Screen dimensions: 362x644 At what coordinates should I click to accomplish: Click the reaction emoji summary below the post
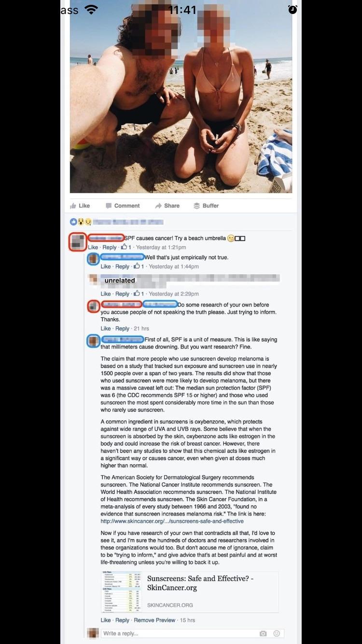pyautogui.click(x=81, y=222)
